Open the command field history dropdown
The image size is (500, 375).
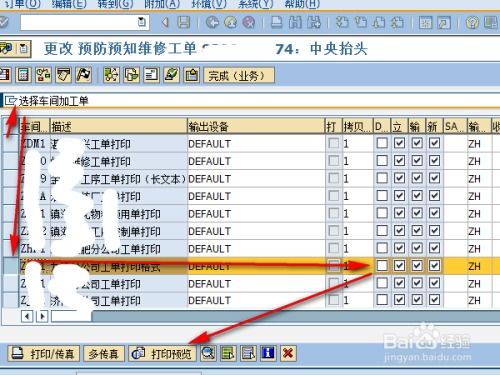coord(142,22)
